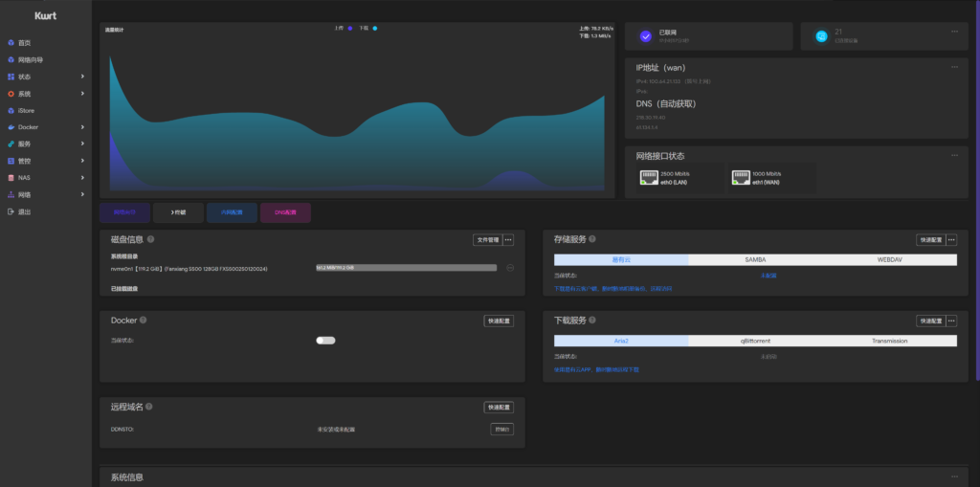Click the eth1 (WAN) ethernet port icon
The width and height of the screenshot is (980, 487).
tap(741, 178)
